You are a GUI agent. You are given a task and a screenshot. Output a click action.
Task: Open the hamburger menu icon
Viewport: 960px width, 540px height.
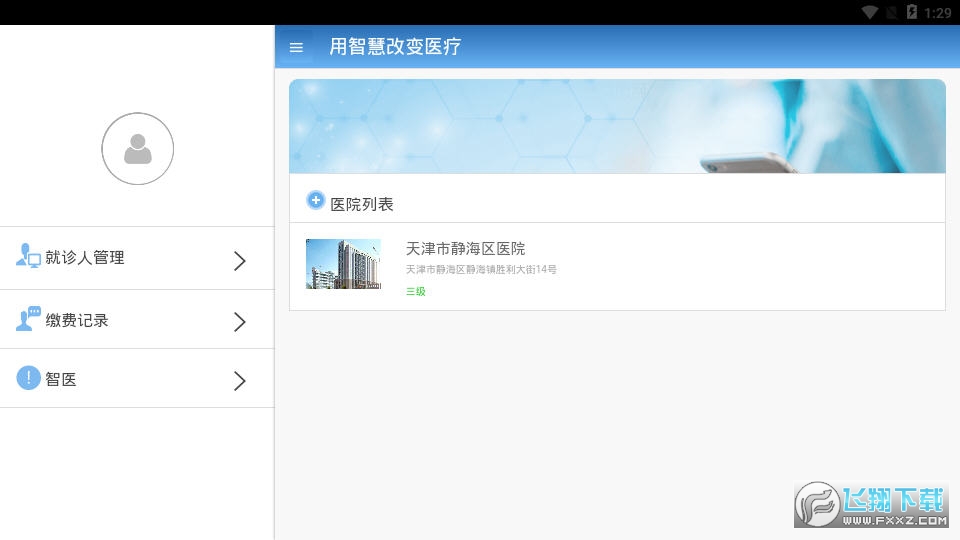click(296, 47)
